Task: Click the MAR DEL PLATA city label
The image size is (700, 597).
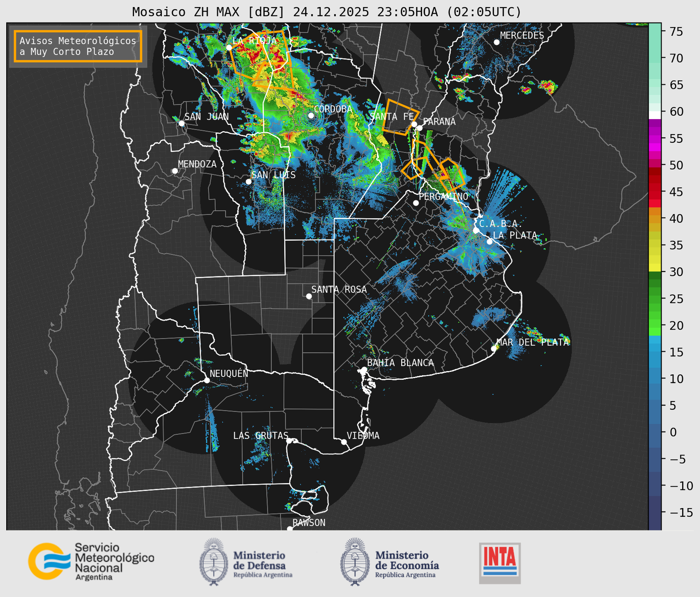Action: [x=533, y=343]
